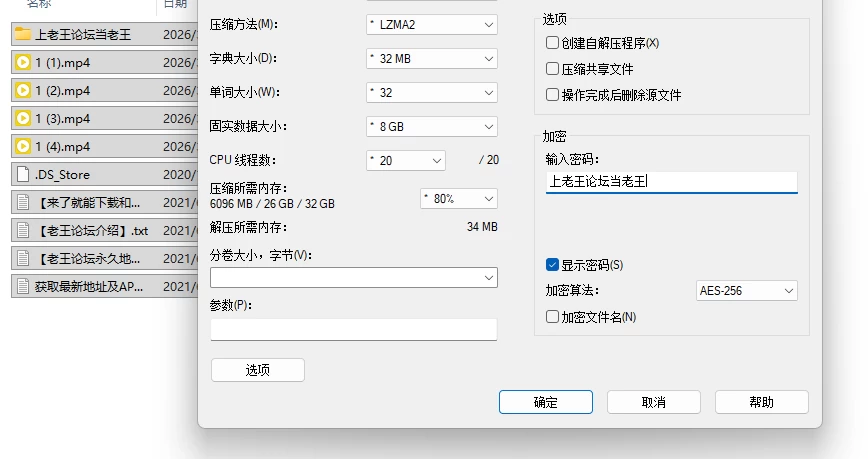Screen dimensions: 868x459
Task: Expand the 80% memory usage dropdown
Action: 459,199
